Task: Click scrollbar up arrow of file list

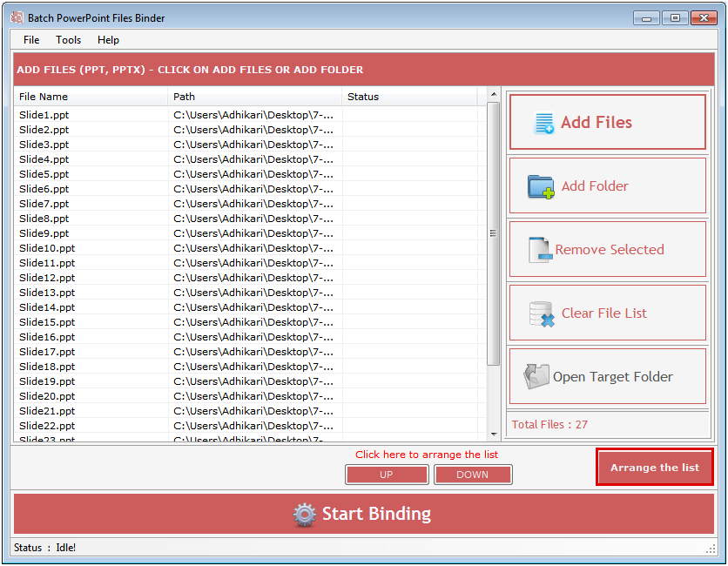Action: click(x=494, y=94)
